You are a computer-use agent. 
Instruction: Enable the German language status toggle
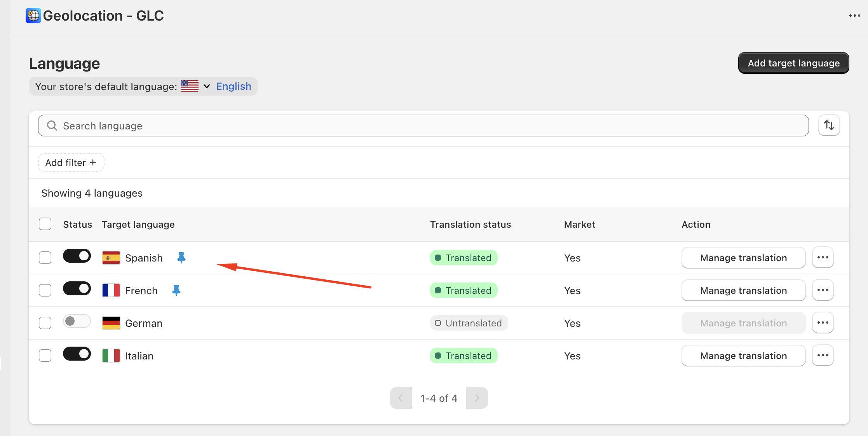pyautogui.click(x=77, y=321)
